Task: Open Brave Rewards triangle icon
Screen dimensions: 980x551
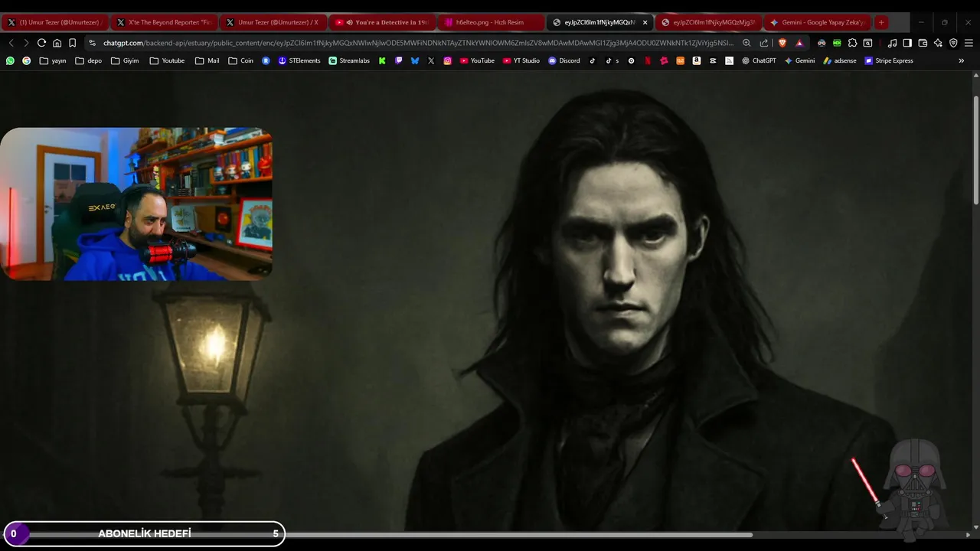Action: click(799, 43)
